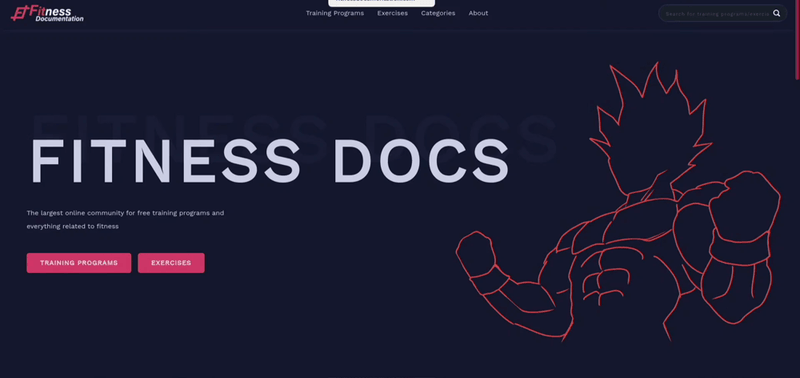Click the pink TRAINING PROGRAMS button
800x378 pixels.
[x=79, y=263]
